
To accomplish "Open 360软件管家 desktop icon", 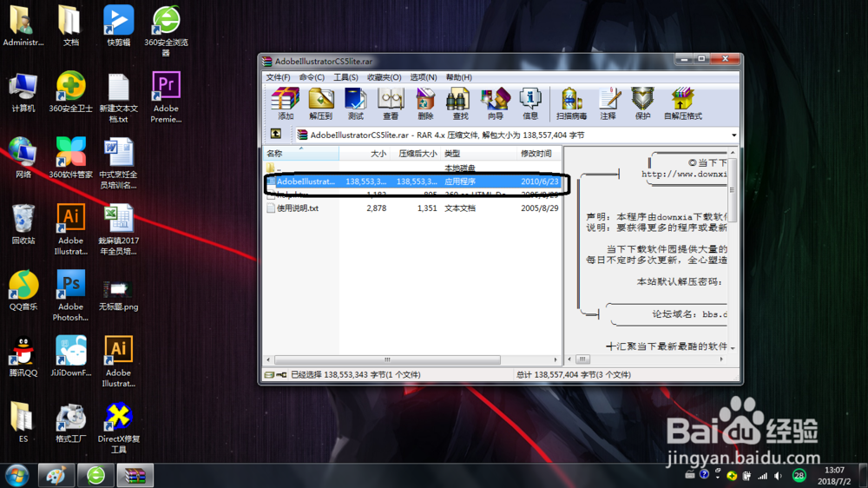I will point(70,158).
